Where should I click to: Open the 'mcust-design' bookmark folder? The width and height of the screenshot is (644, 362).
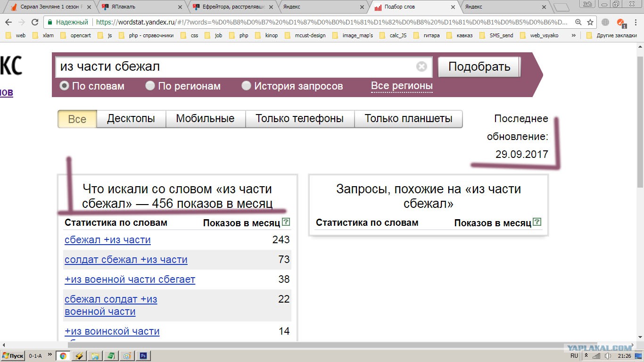pos(305,35)
